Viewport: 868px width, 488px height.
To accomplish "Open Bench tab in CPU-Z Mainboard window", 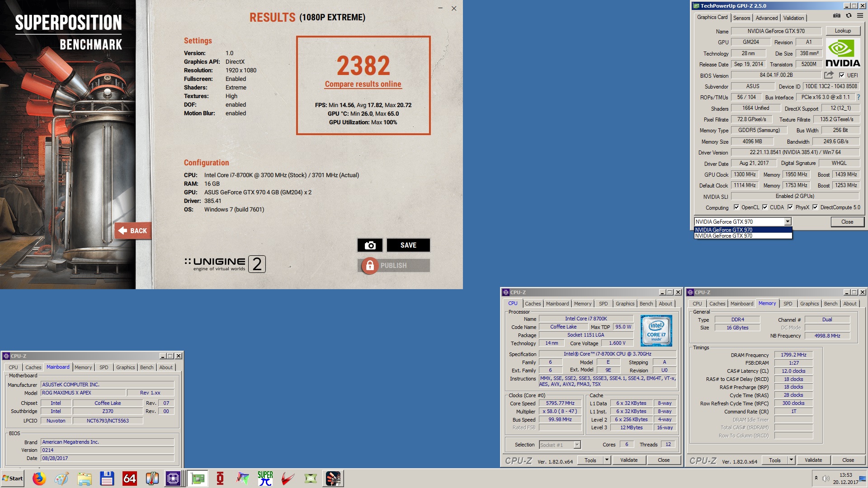I will (x=146, y=367).
